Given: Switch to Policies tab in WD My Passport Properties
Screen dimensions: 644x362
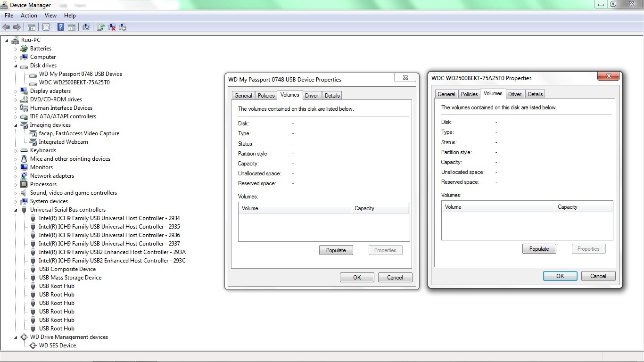Looking at the screenshot, I should point(266,96).
